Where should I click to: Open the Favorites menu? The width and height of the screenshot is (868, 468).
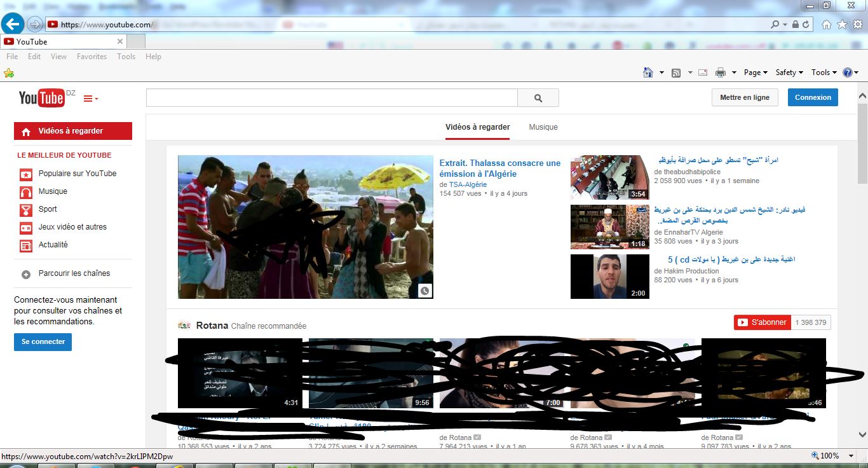92,57
